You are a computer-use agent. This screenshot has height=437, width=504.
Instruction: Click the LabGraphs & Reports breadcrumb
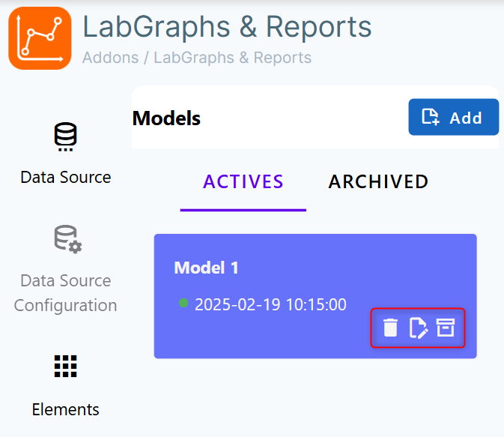[x=232, y=58]
